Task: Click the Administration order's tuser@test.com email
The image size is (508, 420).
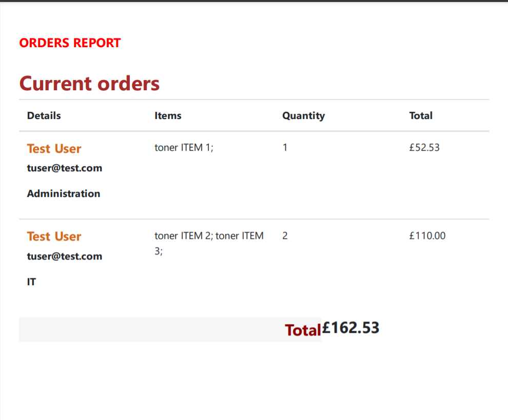Action: tap(65, 168)
